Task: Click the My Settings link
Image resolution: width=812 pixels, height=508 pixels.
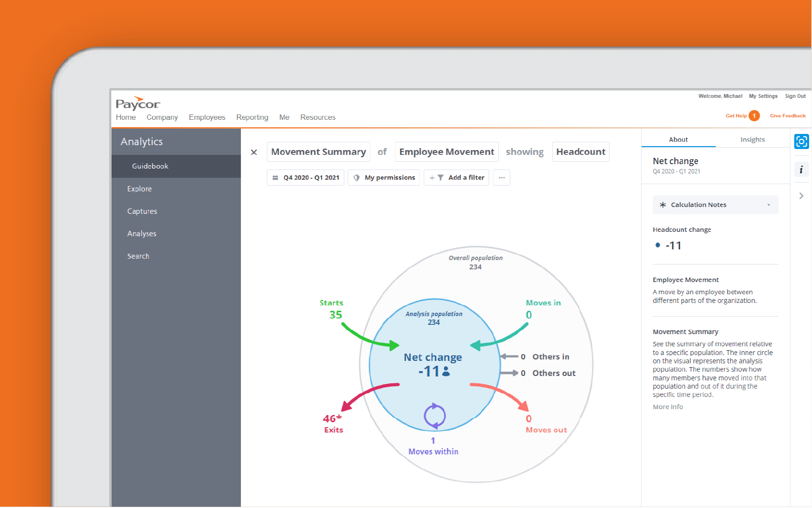Action: (763, 96)
